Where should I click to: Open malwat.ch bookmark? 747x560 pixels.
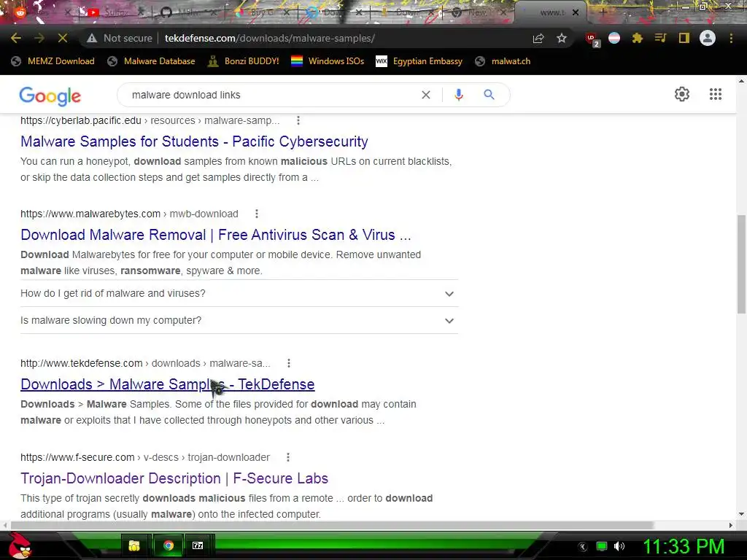tap(503, 61)
